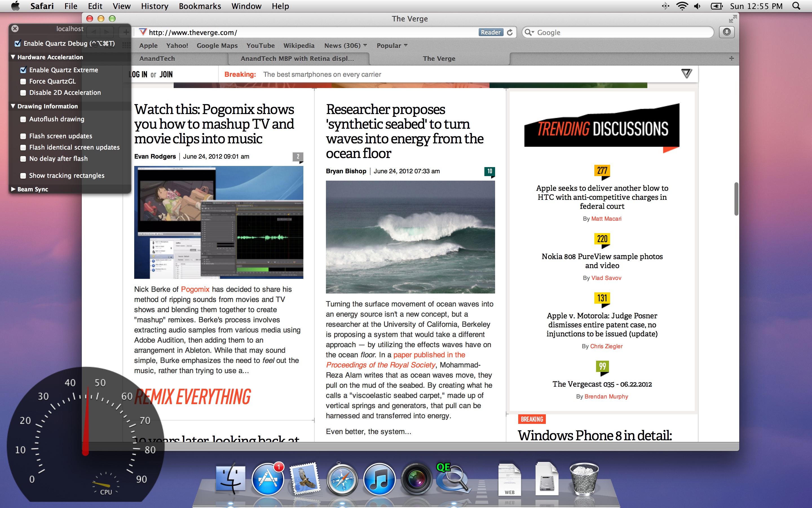Check Flash identical screen updates
Viewport: 812px width, 508px height.
[23, 147]
